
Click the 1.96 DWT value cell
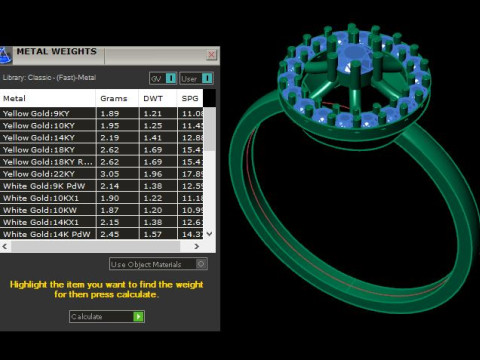pyautogui.click(x=158, y=174)
